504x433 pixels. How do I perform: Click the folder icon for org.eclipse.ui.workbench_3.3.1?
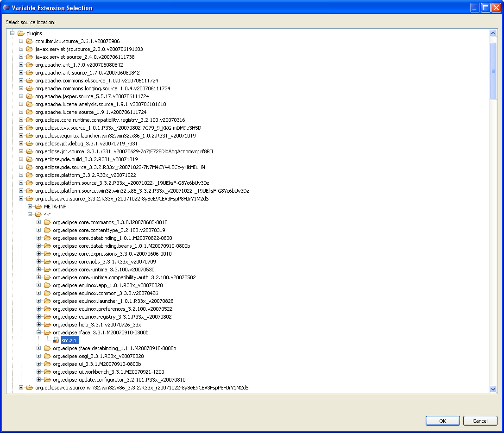click(48, 372)
